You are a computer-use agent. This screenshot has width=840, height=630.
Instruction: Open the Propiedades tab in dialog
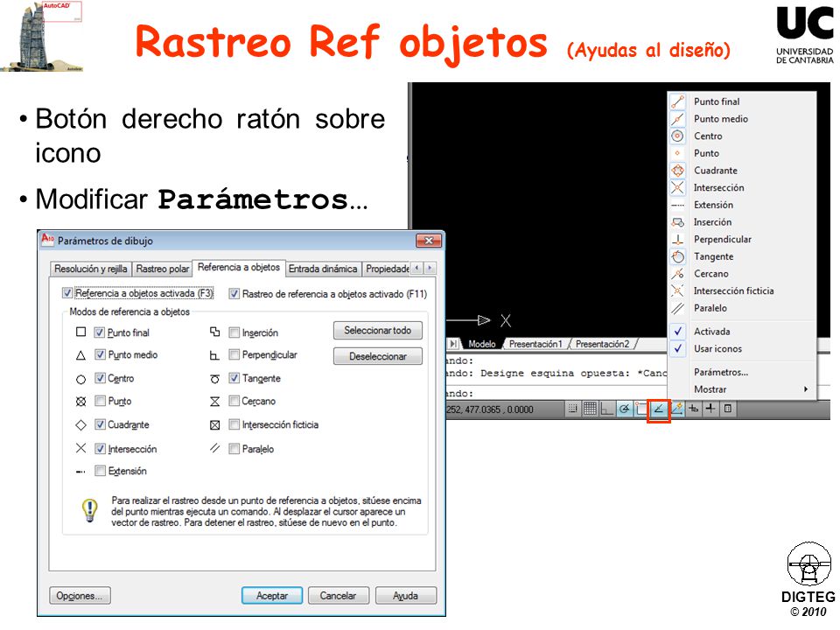387,269
